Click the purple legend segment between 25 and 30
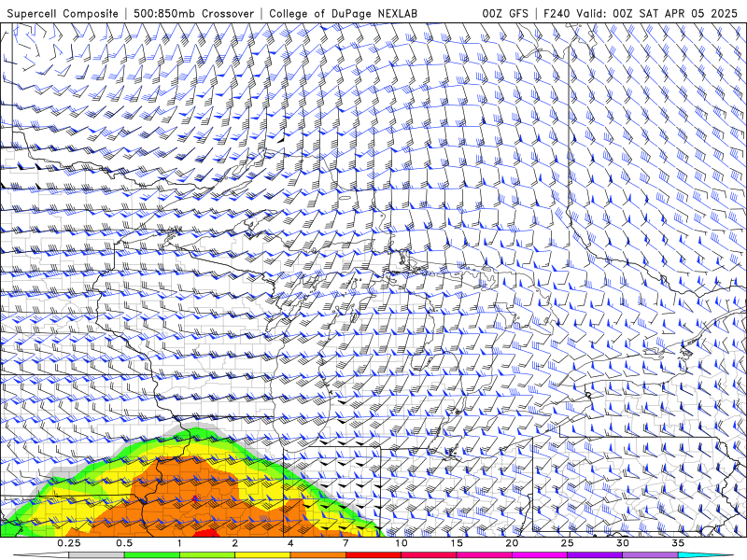Image resolution: width=747 pixels, height=560 pixels. pos(595,555)
